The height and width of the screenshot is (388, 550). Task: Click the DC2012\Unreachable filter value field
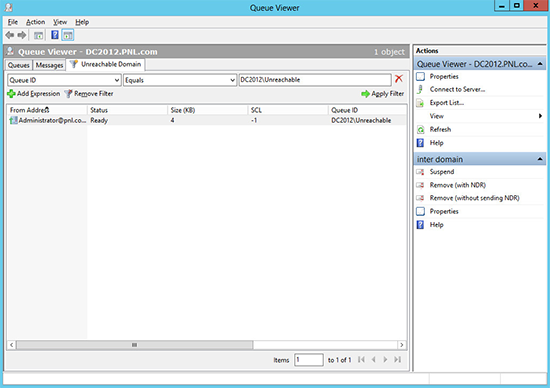[x=315, y=80]
